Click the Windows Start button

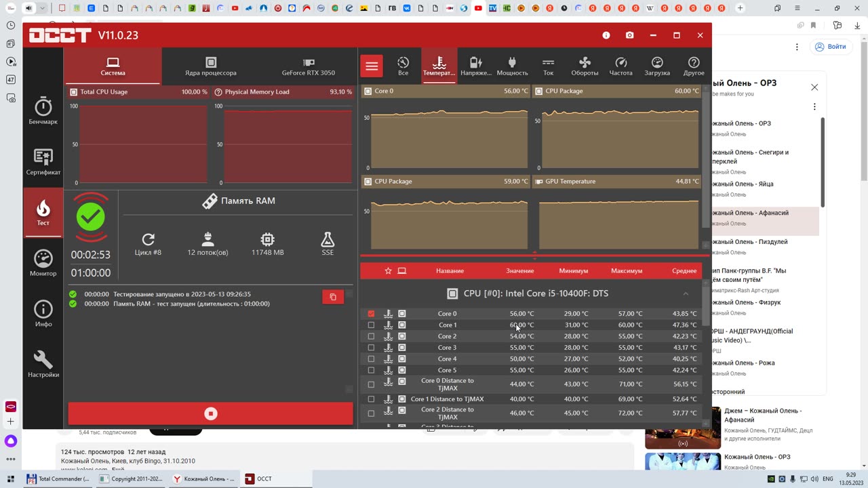[x=10, y=479]
